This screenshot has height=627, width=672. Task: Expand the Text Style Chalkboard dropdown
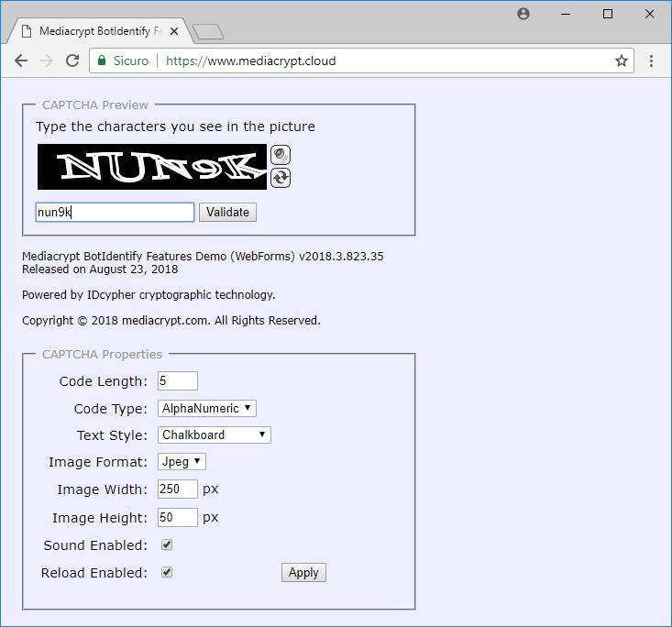(215, 434)
